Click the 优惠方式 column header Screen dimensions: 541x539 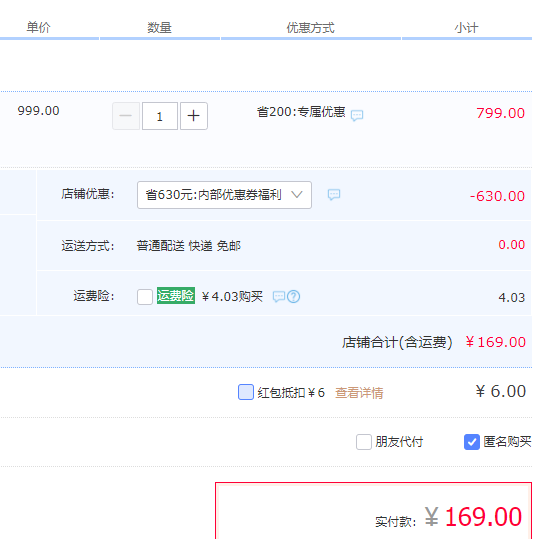311,28
